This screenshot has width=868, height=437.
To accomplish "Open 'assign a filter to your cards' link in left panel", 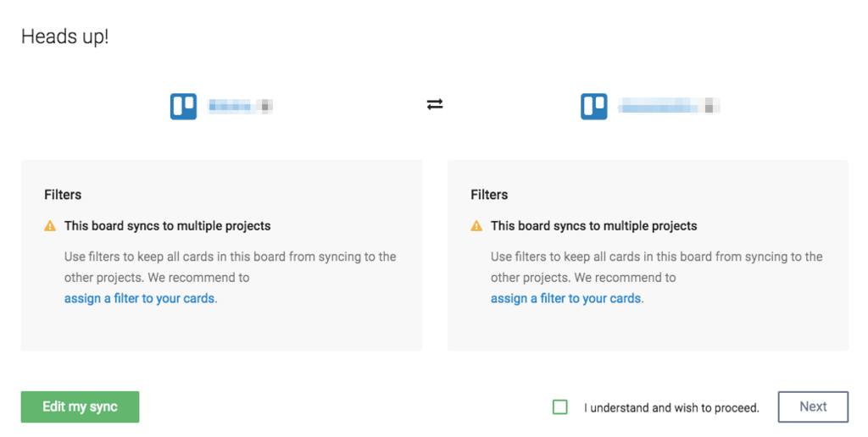I will click(x=141, y=298).
